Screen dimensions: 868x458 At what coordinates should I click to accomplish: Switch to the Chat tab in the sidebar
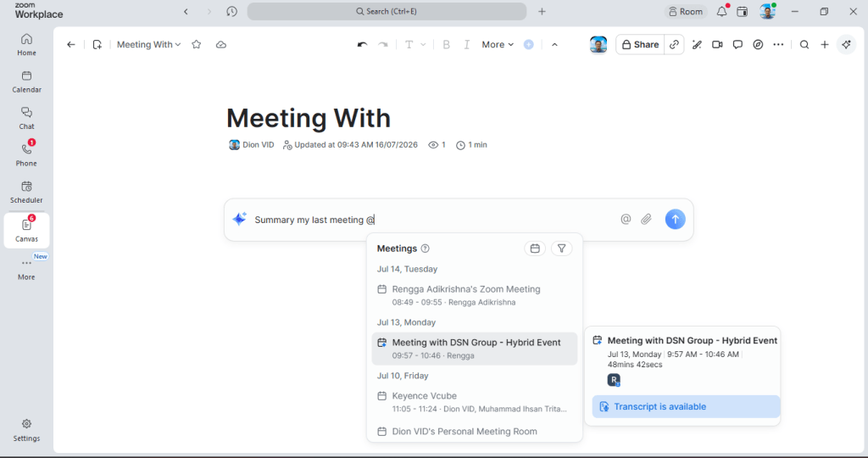coord(26,118)
